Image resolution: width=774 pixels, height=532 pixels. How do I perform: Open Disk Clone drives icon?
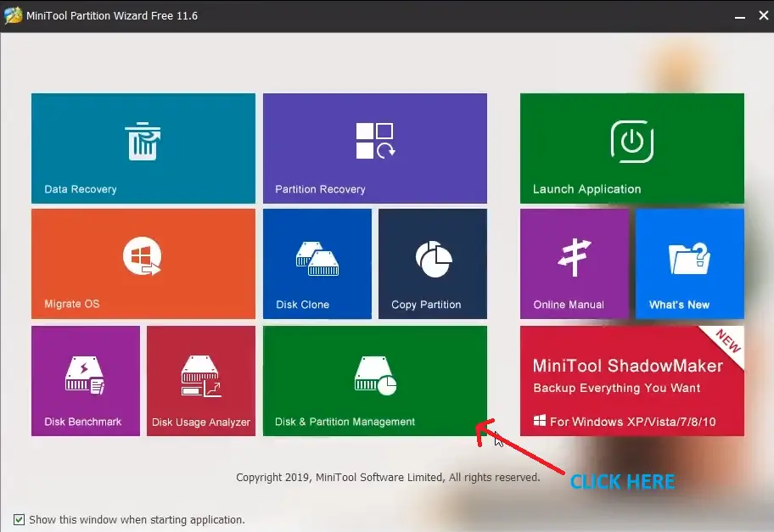pyautogui.click(x=317, y=258)
